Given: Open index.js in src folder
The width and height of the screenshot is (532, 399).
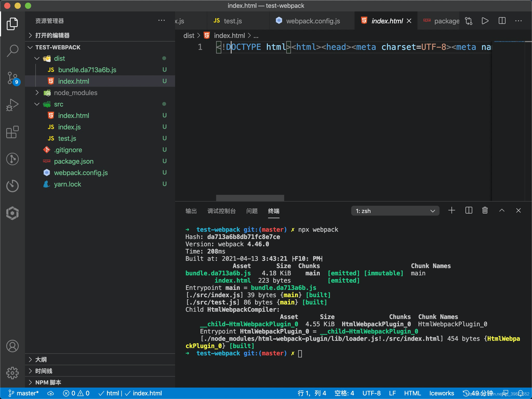Looking at the screenshot, I should click(100, 127).
